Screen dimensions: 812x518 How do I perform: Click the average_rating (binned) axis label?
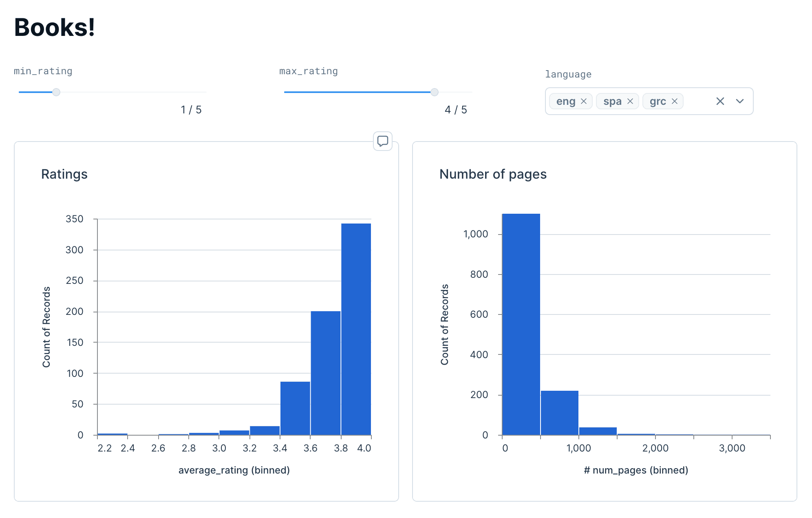pos(234,470)
